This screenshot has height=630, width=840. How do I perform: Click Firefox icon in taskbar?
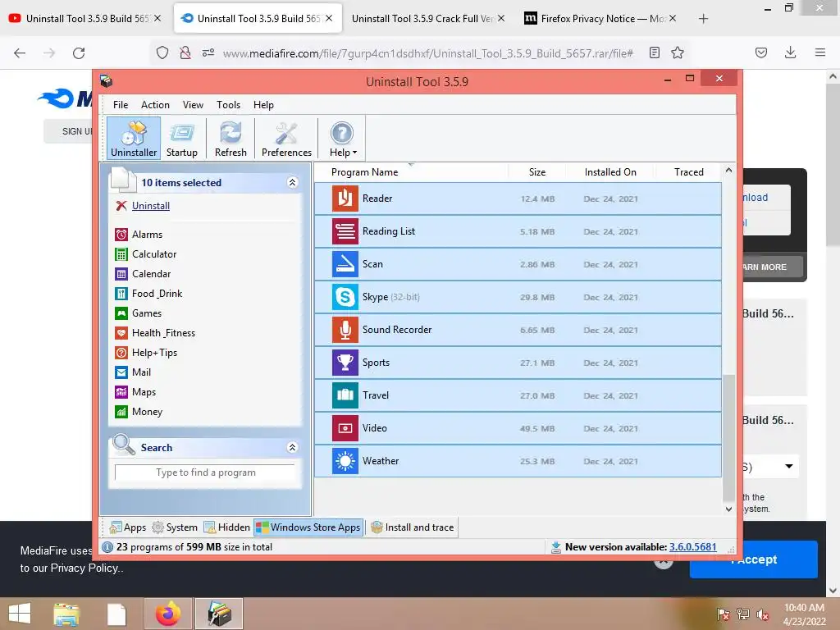pyautogui.click(x=168, y=614)
